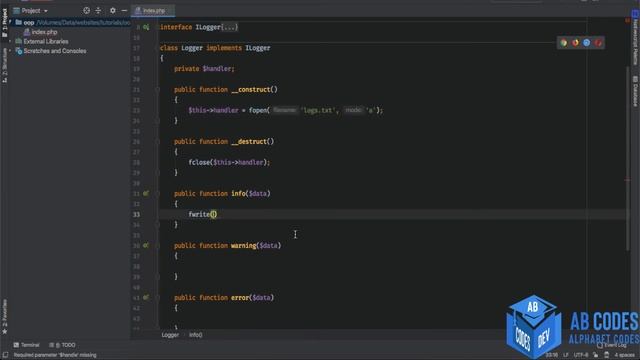Screen dimensions: 640x360
Task: Click the info() breadcrumb
Action: coord(195,335)
